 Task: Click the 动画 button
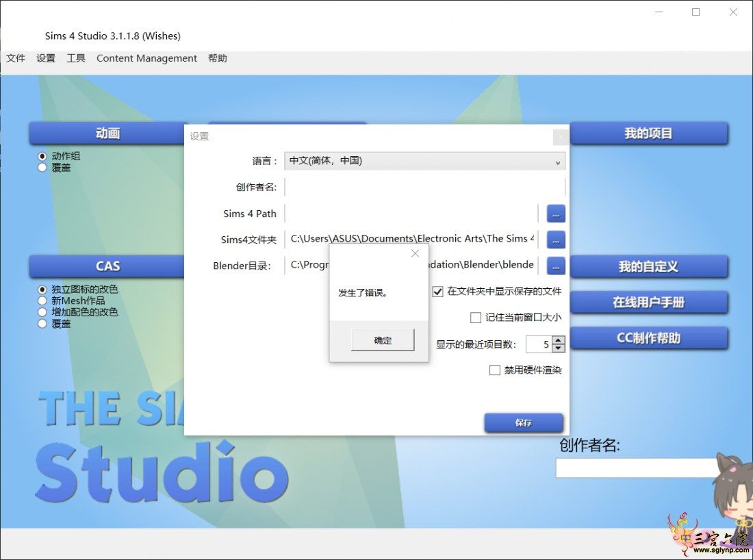point(107,133)
